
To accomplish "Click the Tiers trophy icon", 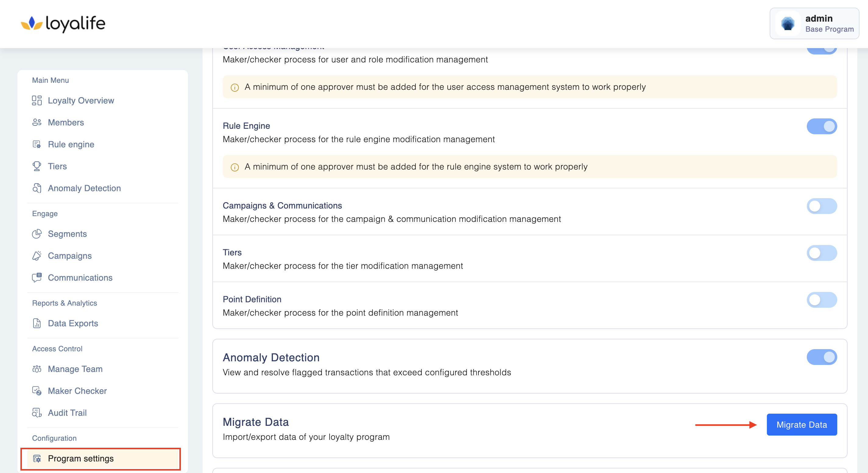I will [37, 166].
